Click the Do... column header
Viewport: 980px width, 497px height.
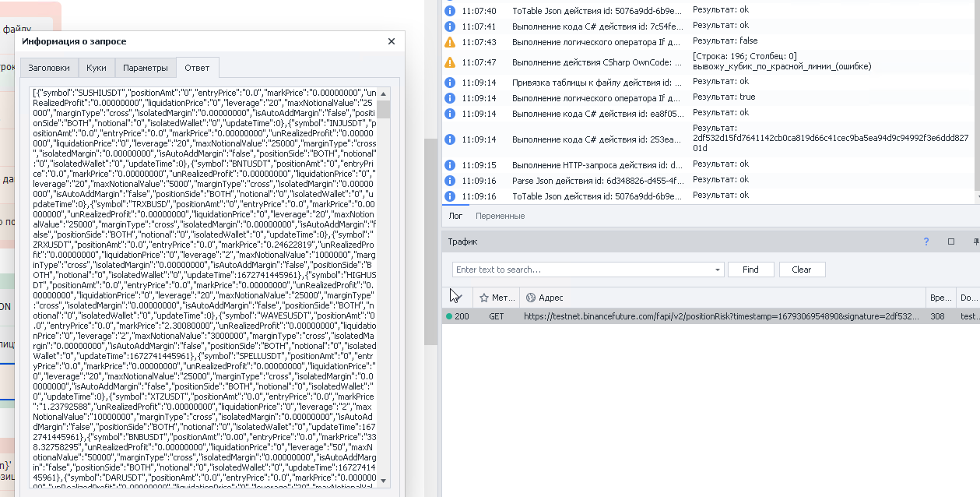[968, 298]
